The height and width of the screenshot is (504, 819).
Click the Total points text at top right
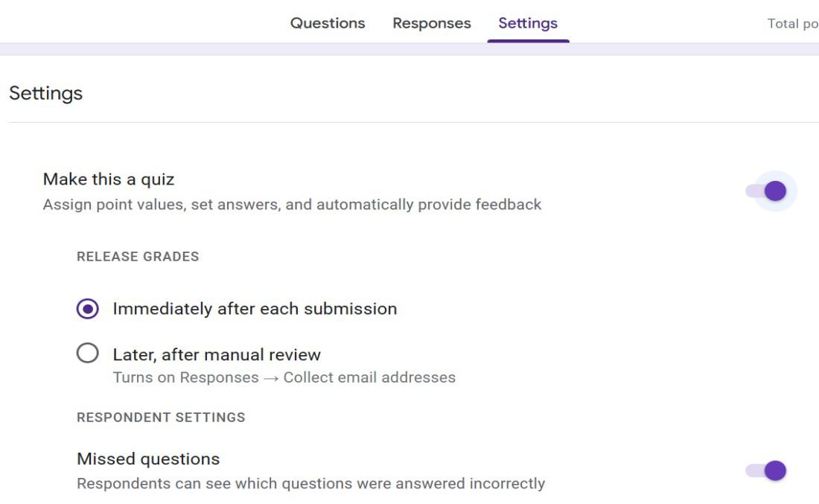[792, 24]
